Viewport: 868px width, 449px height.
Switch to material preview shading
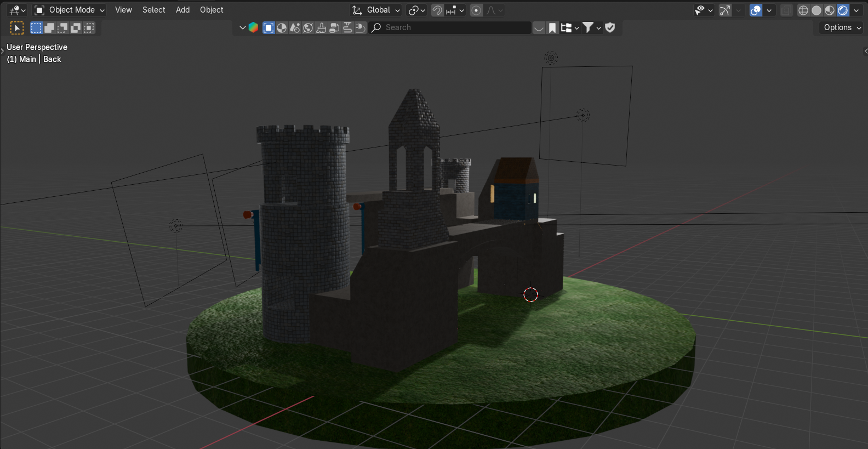(x=830, y=10)
